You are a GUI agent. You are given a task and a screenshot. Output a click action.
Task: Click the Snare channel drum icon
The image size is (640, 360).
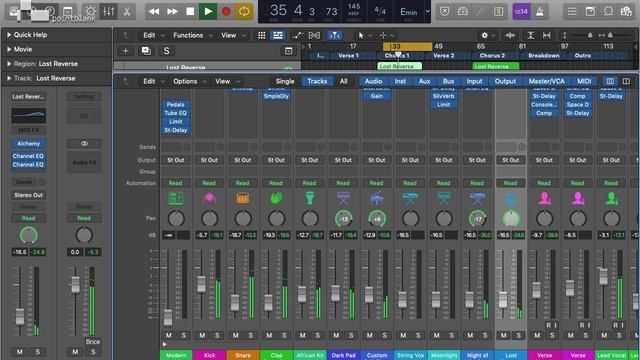tap(242, 198)
